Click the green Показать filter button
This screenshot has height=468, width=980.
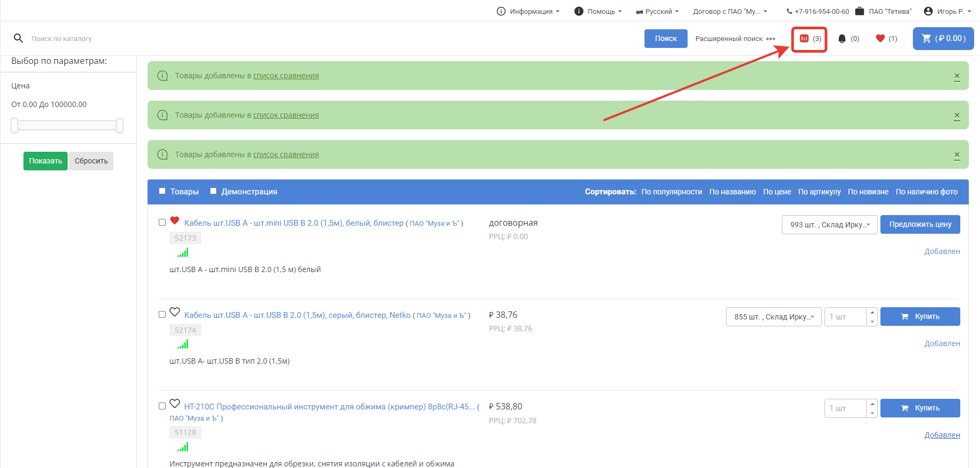click(45, 161)
